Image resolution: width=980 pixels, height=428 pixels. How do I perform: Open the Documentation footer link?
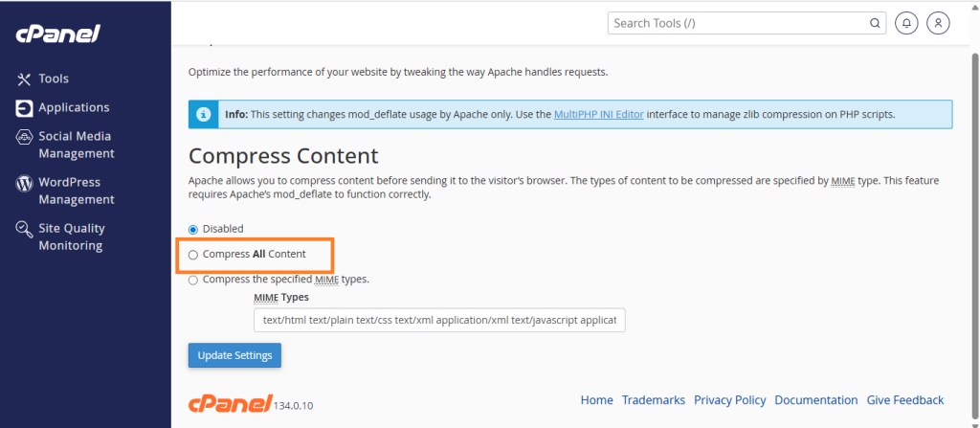pyautogui.click(x=815, y=400)
